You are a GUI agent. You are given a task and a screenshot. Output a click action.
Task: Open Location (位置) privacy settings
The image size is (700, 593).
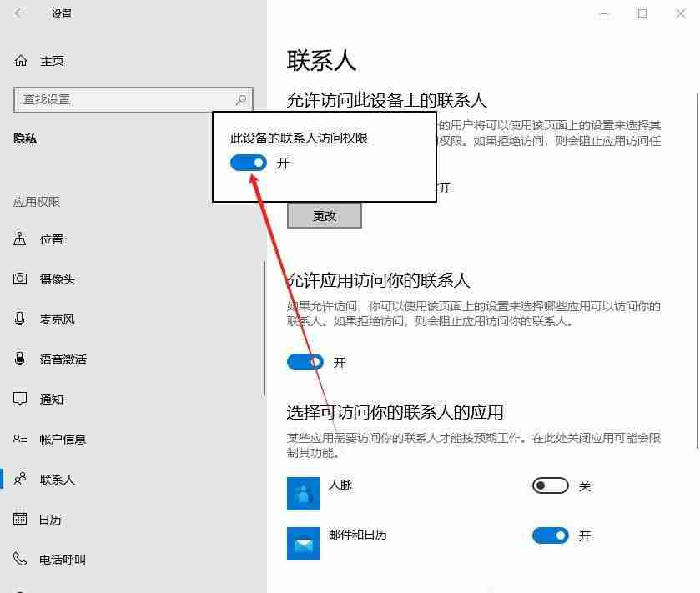[50, 239]
